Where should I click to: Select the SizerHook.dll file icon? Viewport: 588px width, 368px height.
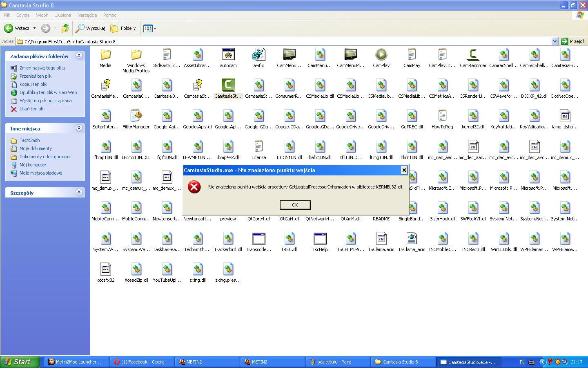(x=442, y=208)
